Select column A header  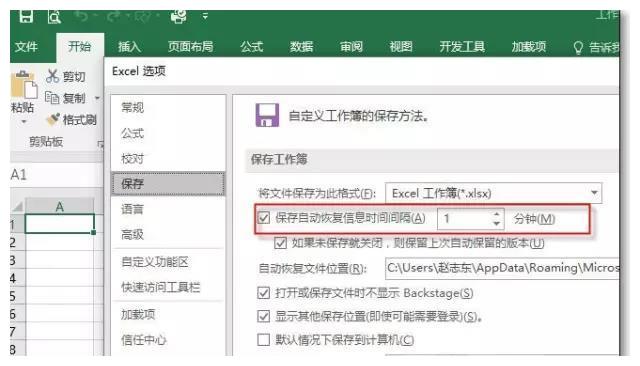click(x=60, y=207)
